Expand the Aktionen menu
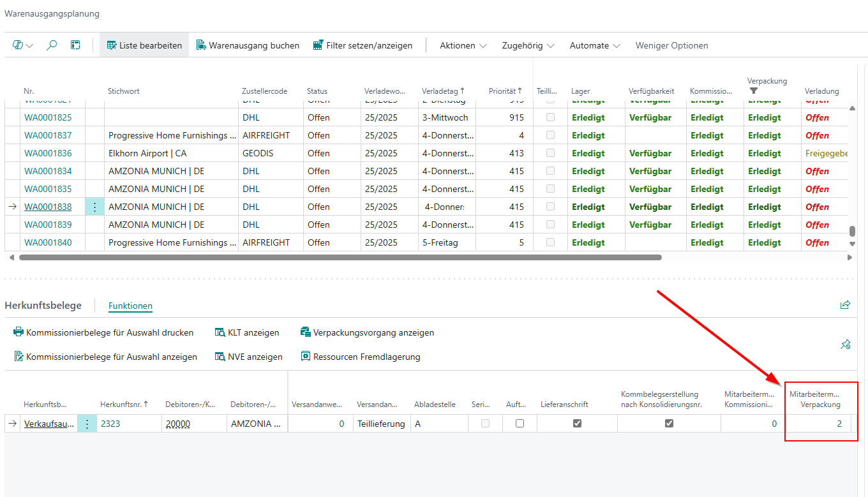Screen dimensions: 868x497 (463, 45)
